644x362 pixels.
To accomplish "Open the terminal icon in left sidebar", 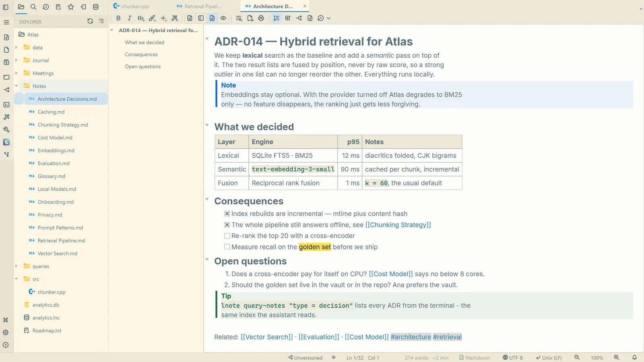I will click(x=6, y=105).
